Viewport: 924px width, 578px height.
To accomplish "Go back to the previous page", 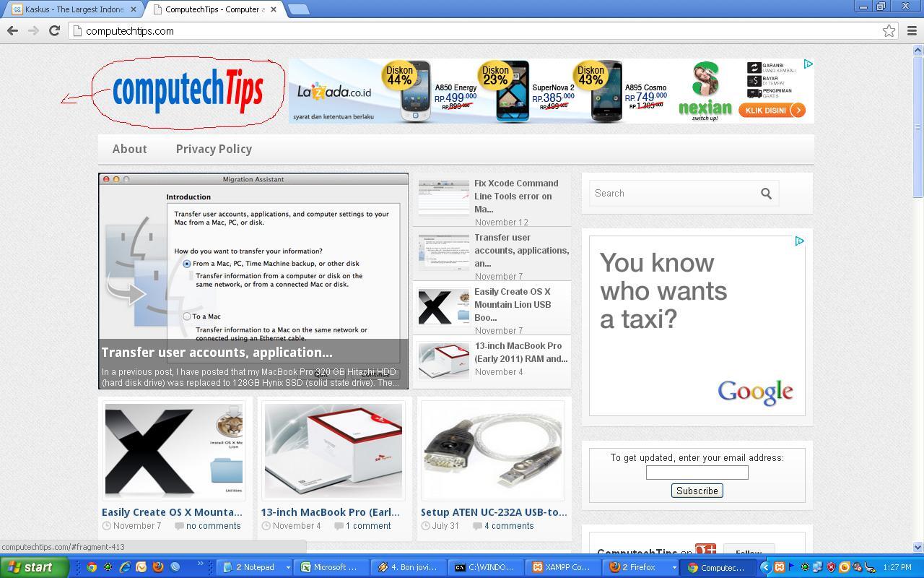I will (x=12, y=30).
